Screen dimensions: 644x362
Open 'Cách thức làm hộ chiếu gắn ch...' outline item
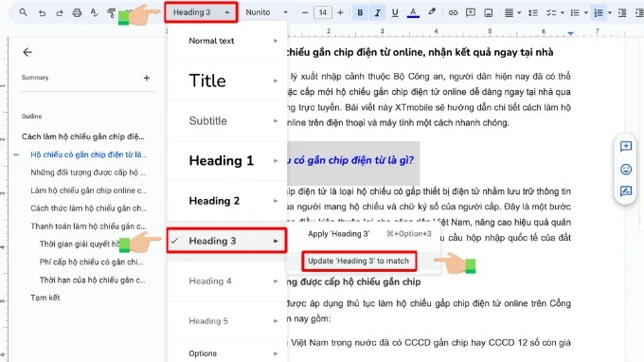[88, 208]
